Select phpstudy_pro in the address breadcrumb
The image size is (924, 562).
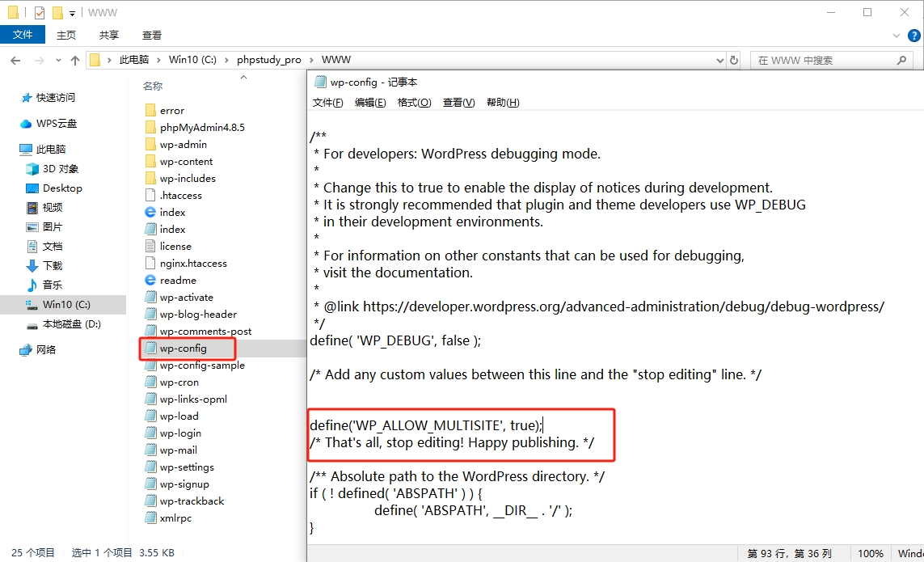[x=268, y=60]
